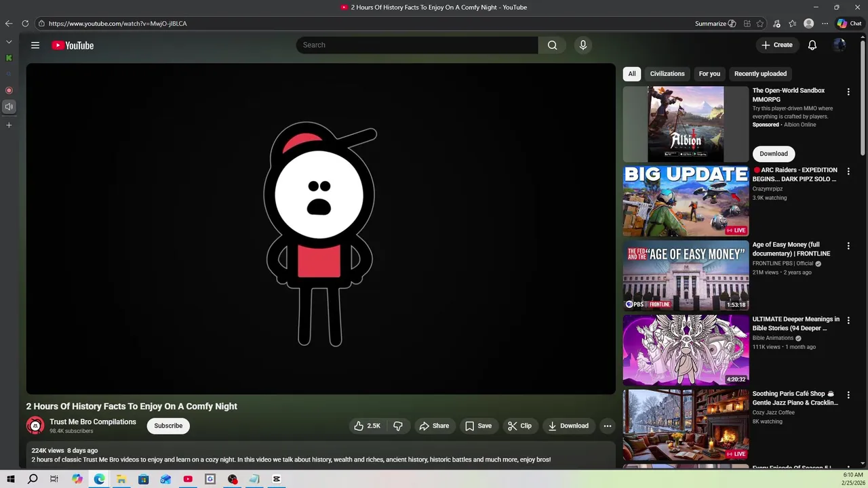
Task: Open more actions menu beside Download
Action: pyautogui.click(x=608, y=426)
